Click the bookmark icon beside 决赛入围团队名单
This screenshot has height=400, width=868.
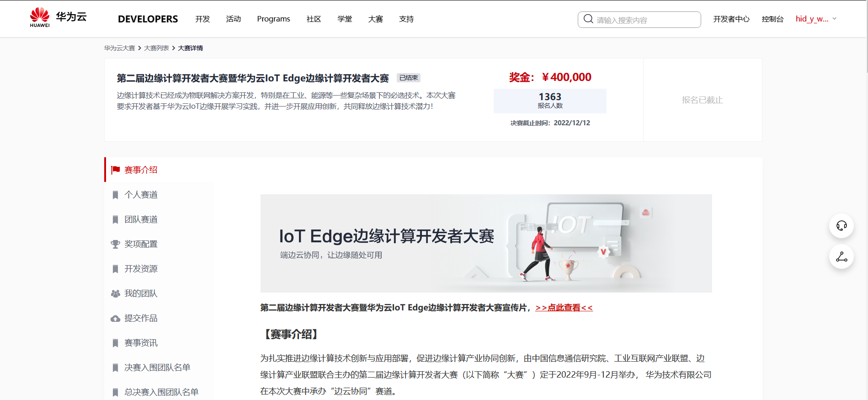click(x=116, y=368)
